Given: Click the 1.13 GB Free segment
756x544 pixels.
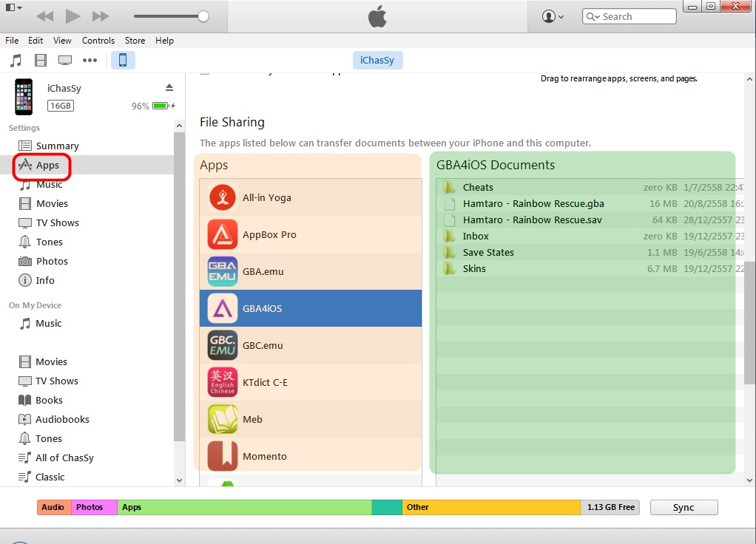Looking at the screenshot, I should (610, 507).
